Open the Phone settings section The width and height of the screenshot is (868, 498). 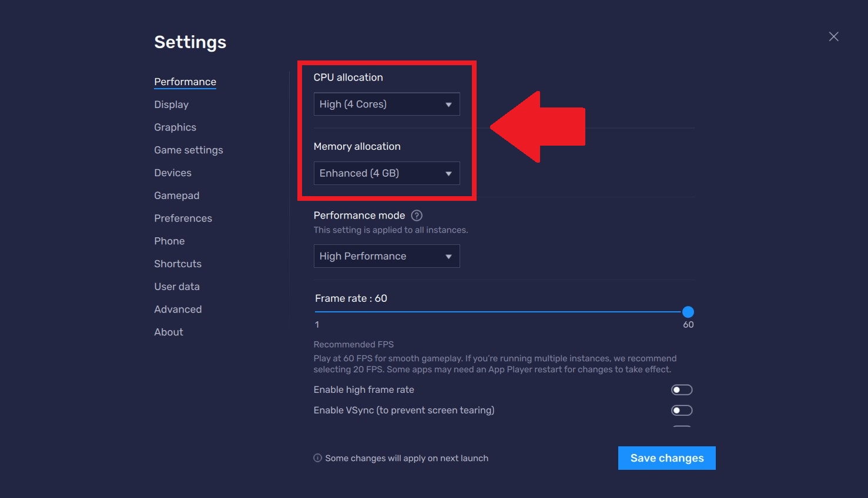(x=169, y=241)
